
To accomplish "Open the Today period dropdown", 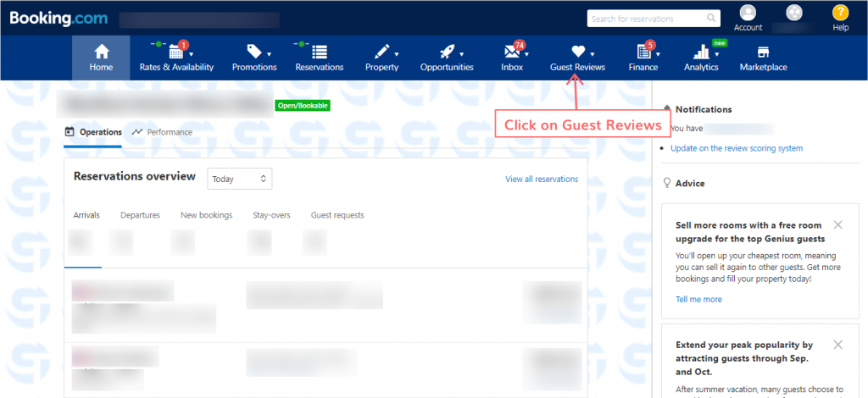I will [240, 179].
